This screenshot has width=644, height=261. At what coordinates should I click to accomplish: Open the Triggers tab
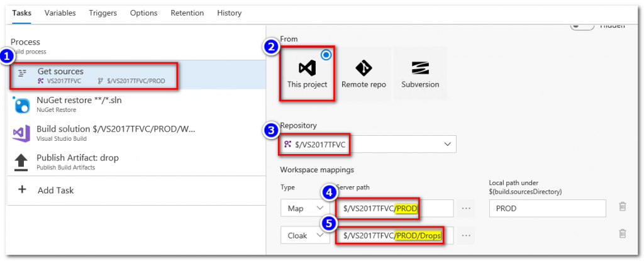click(x=103, y=13)
